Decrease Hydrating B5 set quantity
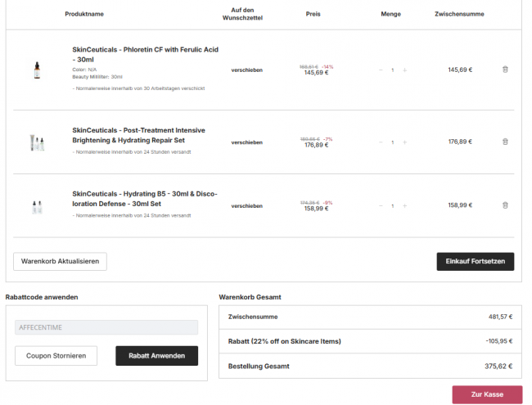Viewport: 532px width, 405px height. click(381, 205)
